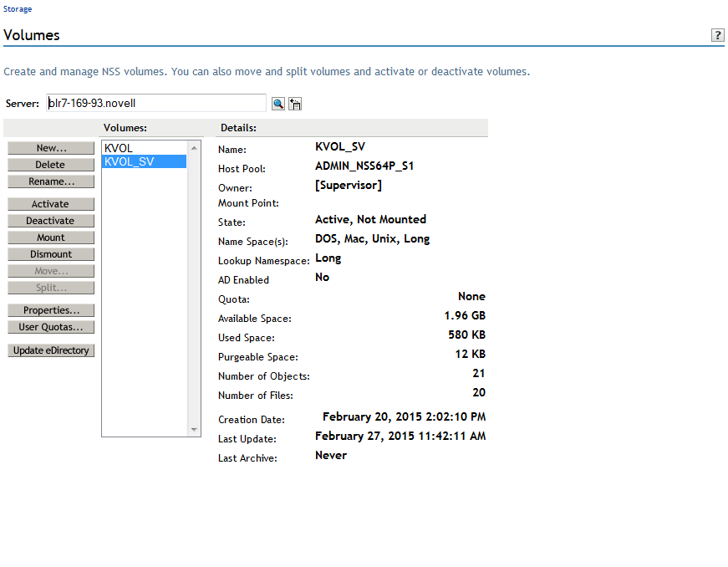Click the Volumes list scroll down arrow
Image resolution: width=728 pixels, height=567 pixels.
195,430
